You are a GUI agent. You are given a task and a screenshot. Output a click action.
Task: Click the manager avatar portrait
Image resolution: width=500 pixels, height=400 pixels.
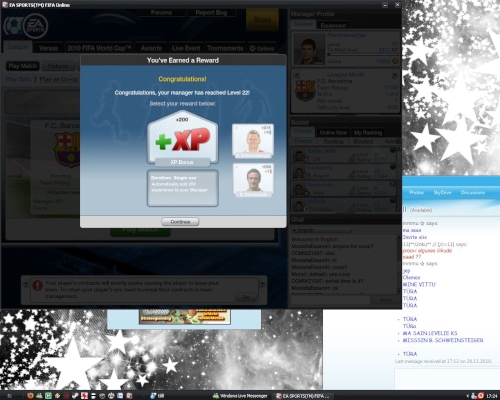[x=309, y=49]
